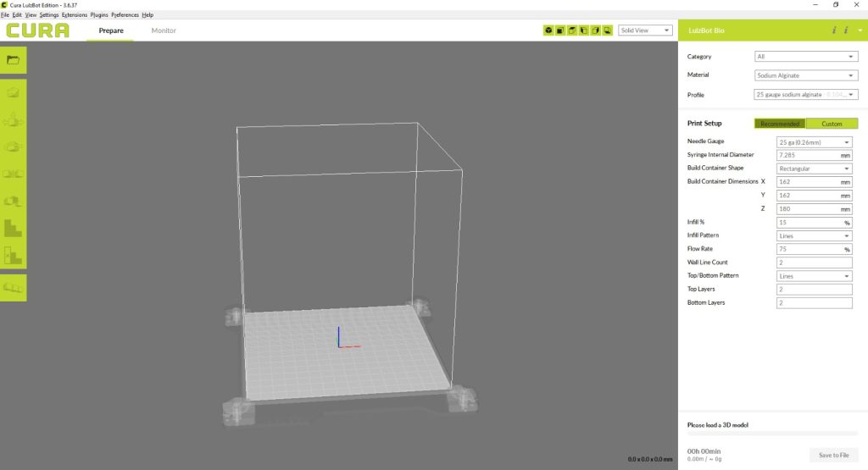Maximize/restore the Cura window
The image size is (868, 470).
[x=836, y=5]
